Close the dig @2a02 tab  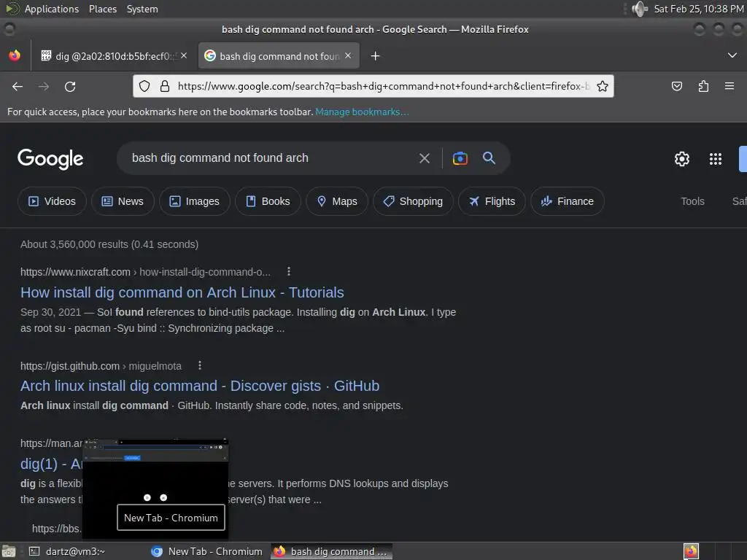coord(184,55)
